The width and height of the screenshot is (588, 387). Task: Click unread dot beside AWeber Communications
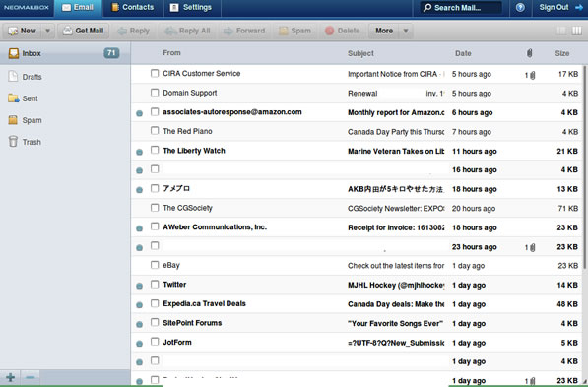139,228
